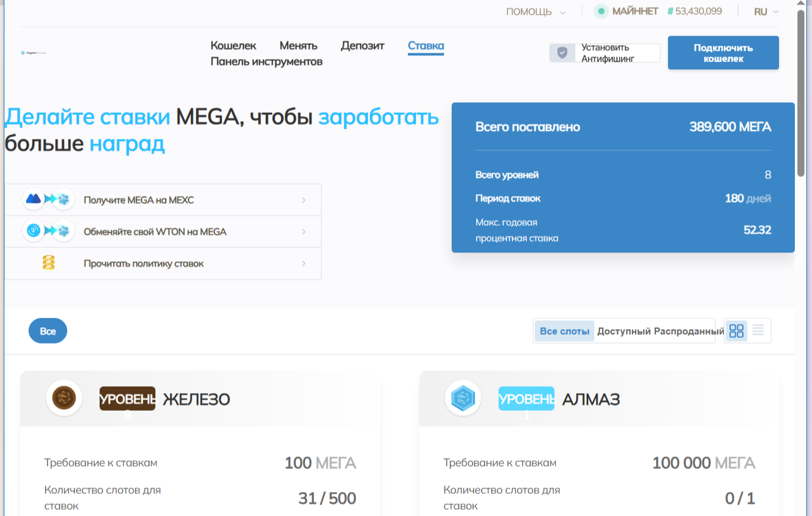Toggle the Все слоты filter

click(x=563, y=330)
